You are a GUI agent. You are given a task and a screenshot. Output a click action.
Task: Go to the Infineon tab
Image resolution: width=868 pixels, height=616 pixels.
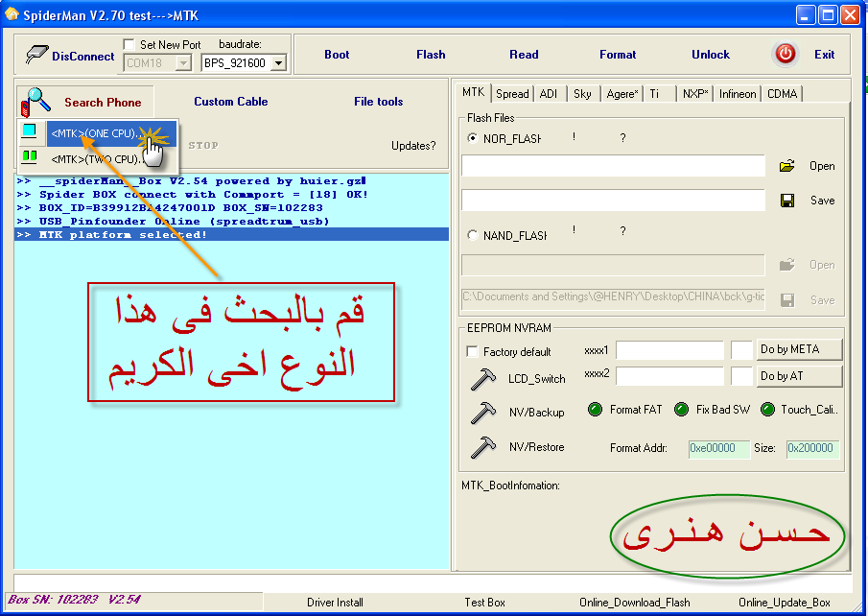pos(738,94)
